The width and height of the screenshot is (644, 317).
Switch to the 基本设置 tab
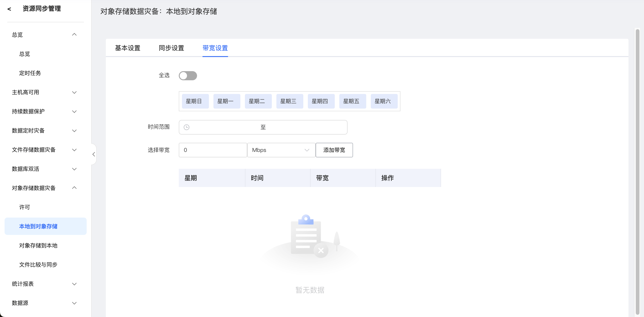[127, 48]
